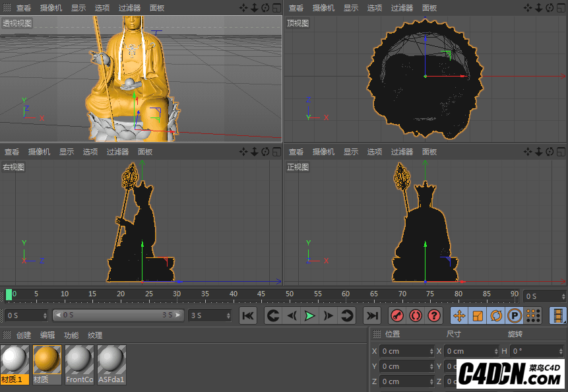Open the 创建 menu in material manager
Screen dimensions: 568x392
click(24, 335)
